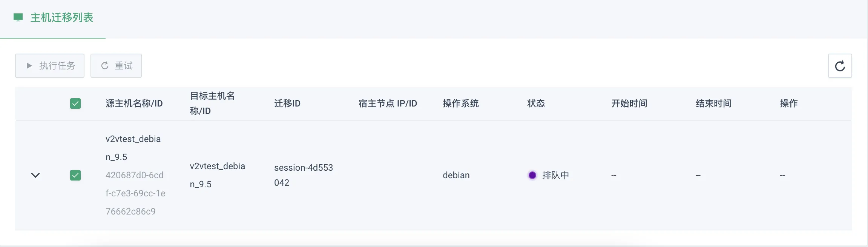Click the target host name v2vtest_debian_9.5
Image resolution: width=868 pixels, height=247 pixels.
click(218, 175)
